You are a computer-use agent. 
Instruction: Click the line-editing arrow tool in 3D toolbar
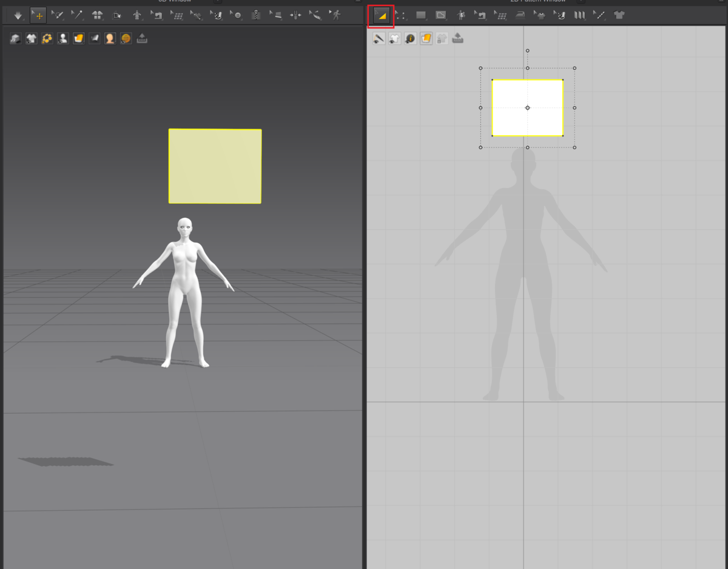click(x=197, y=15)
